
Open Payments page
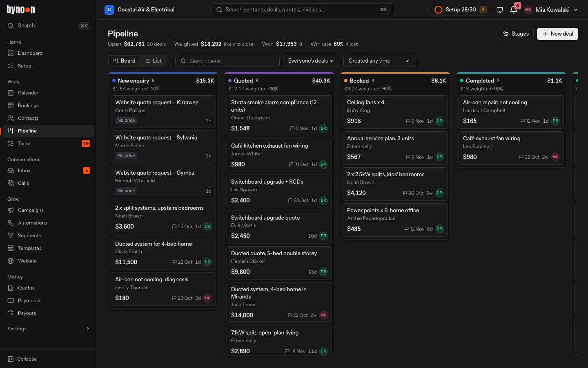click(x=49, y=301)
